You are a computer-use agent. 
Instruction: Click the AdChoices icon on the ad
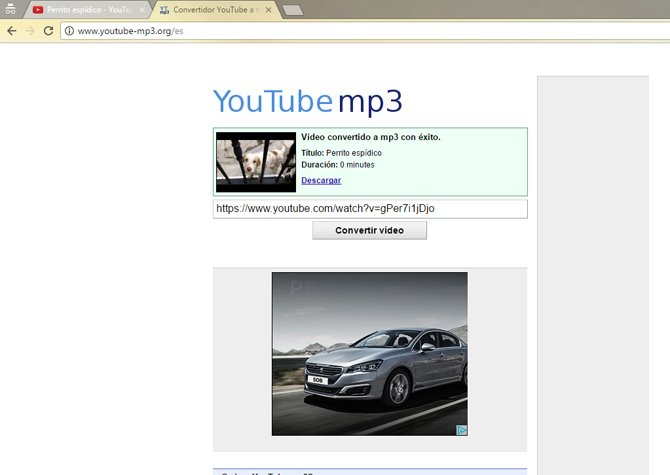point(461,430)
